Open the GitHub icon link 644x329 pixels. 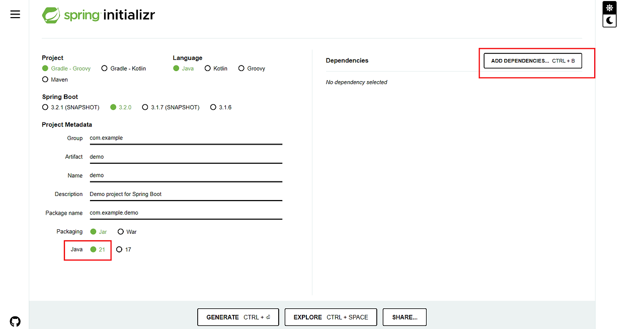click(x=15, y=321)
